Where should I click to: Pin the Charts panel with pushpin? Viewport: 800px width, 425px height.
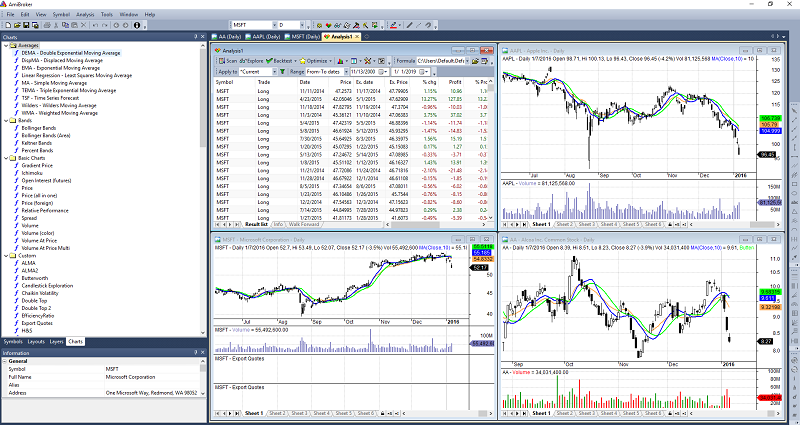193,38
